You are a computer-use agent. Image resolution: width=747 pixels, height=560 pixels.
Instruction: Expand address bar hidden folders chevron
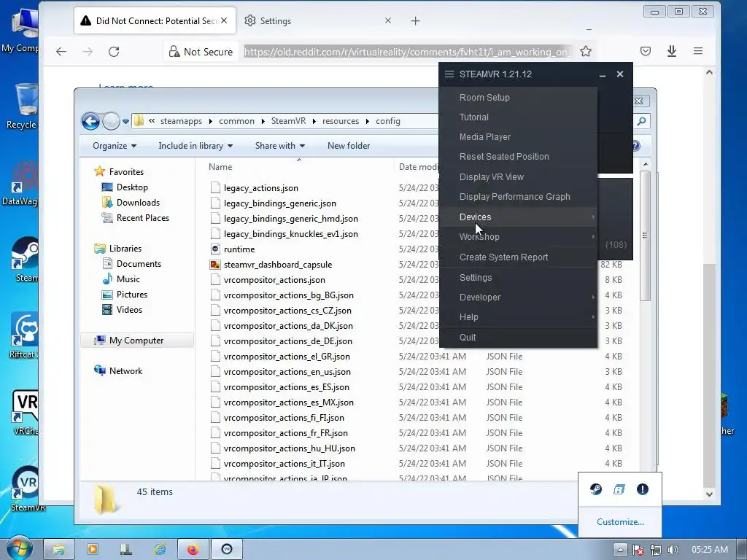pos(152,121)
